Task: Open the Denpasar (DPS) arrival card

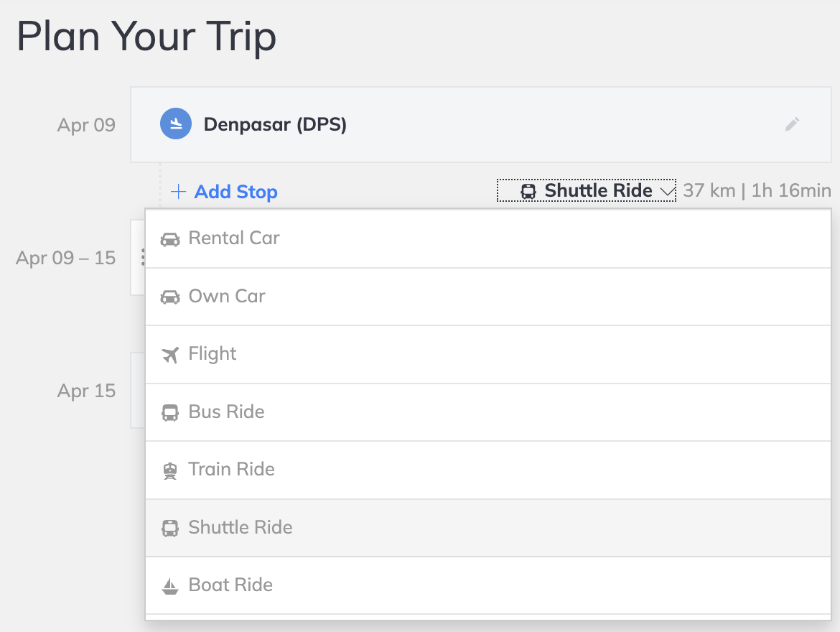Action: 481,124
